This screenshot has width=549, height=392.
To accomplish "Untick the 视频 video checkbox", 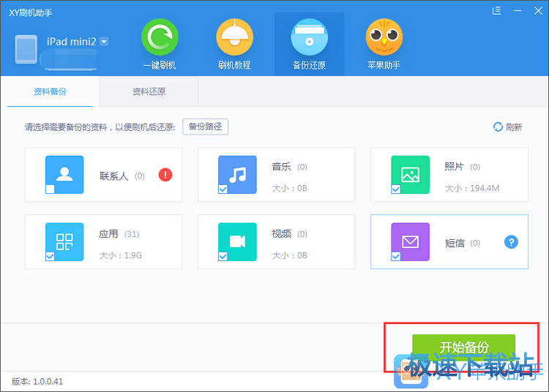I will point(223,256).
